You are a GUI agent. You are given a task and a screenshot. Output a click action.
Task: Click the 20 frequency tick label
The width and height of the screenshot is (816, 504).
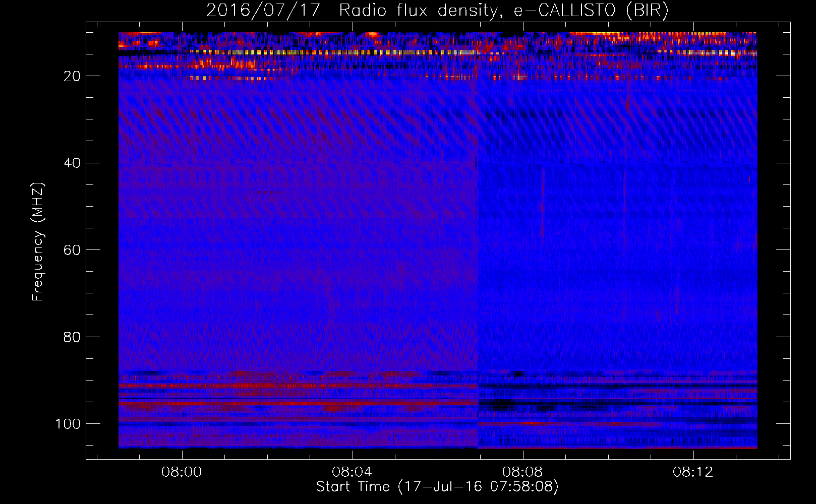73,76
